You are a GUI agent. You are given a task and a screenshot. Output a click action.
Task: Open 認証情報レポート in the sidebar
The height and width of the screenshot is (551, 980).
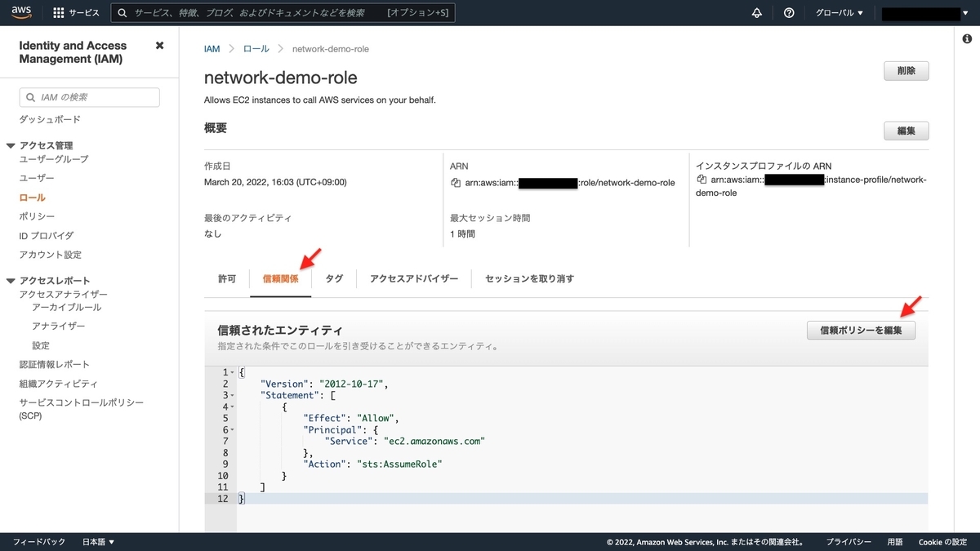(54, 364)
